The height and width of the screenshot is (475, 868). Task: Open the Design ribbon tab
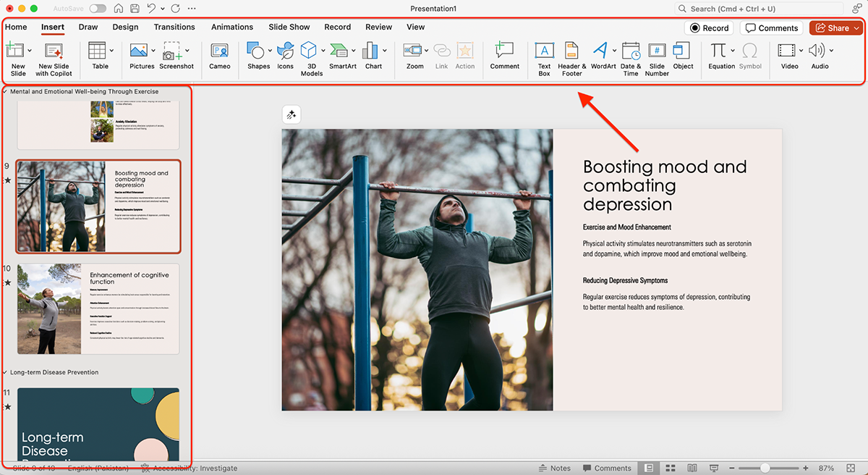pyautogui.click(x=125, y=28)
